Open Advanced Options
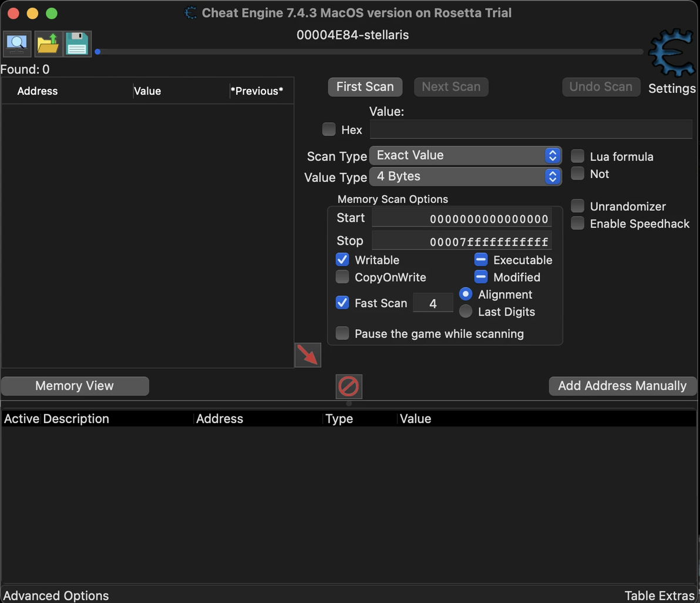The width and height of the screenshot is (700, 603). click(x=56, y=595)
